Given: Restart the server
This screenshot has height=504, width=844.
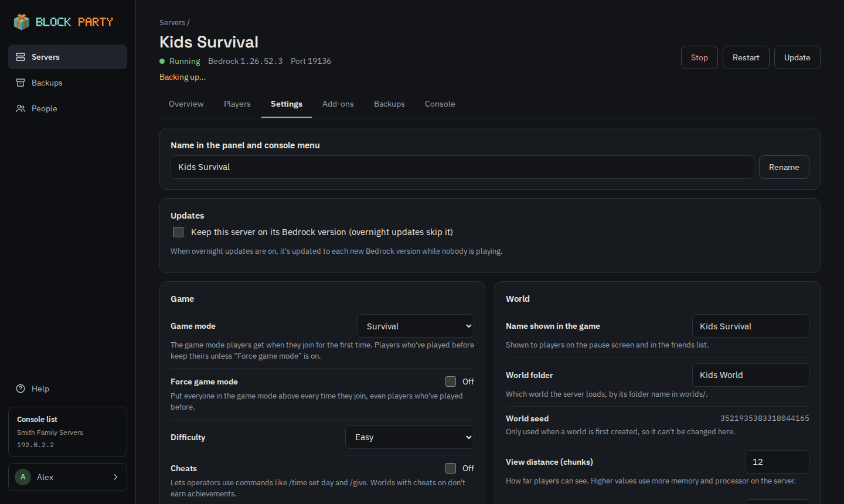Looking at the screenshot, I should point(746,57).
